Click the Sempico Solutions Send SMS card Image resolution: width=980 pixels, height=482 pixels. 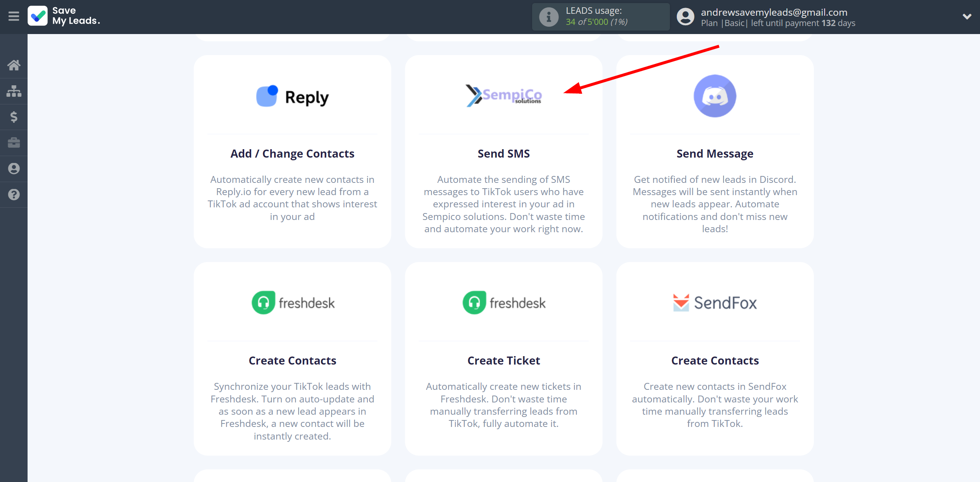tap(503, 150)
